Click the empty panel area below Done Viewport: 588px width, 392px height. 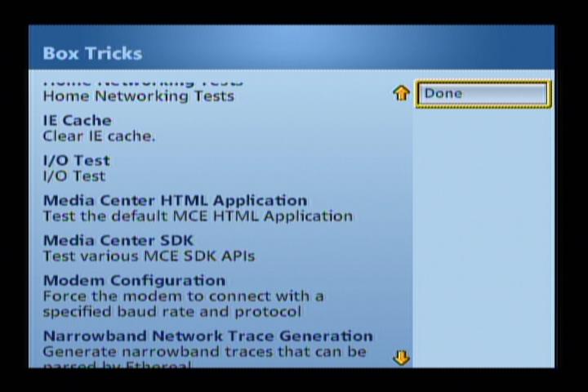pos(482,237)
